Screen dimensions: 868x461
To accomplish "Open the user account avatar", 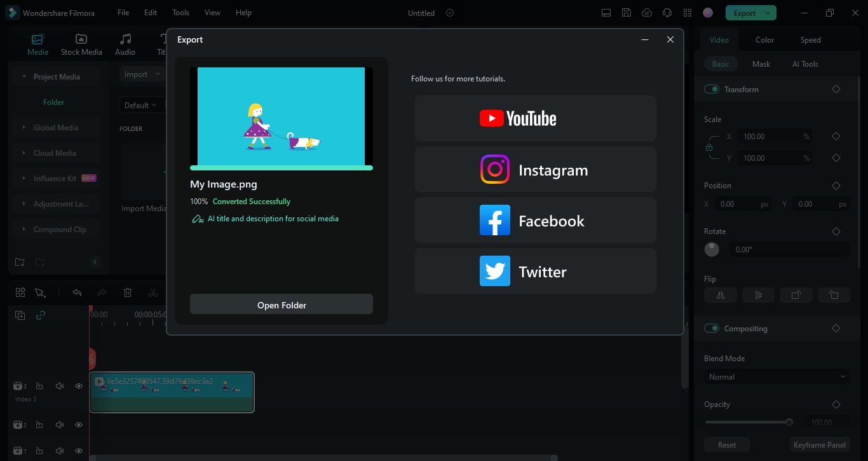I will 709,13.
